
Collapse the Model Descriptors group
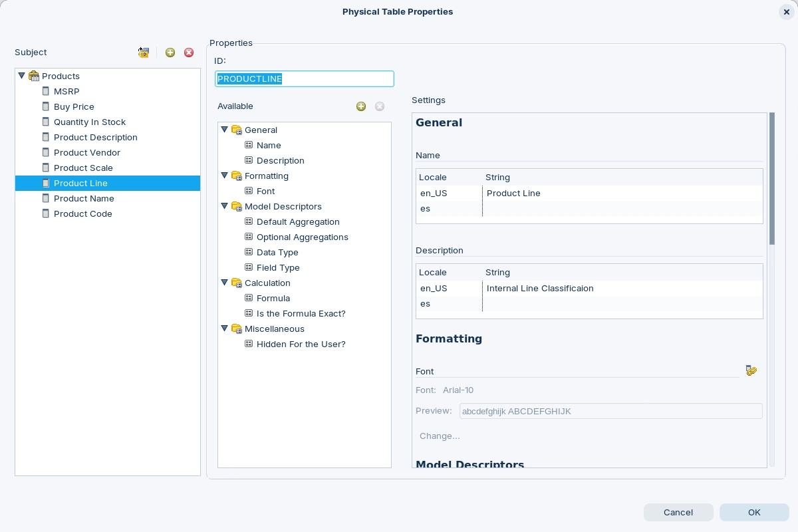pos(225,206)
